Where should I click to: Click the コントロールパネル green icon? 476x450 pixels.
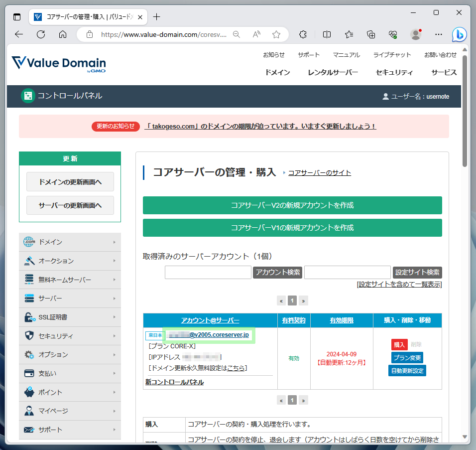tap(28, 96)
